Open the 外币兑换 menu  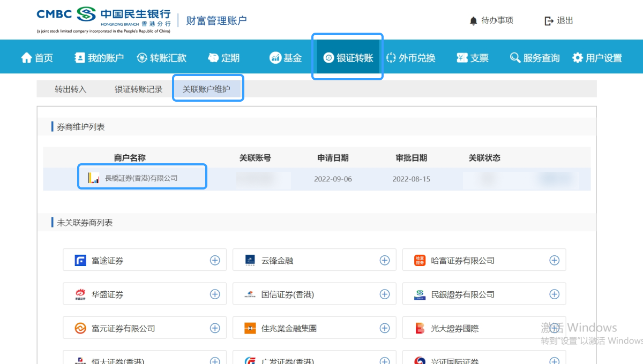tap(410, 58)
